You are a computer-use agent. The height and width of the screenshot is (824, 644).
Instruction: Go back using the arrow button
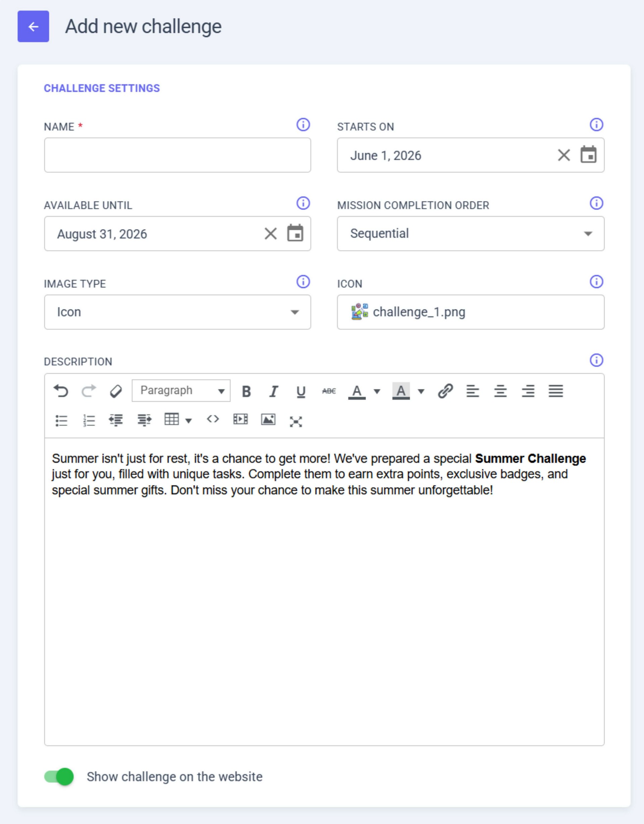coord(33,27)
